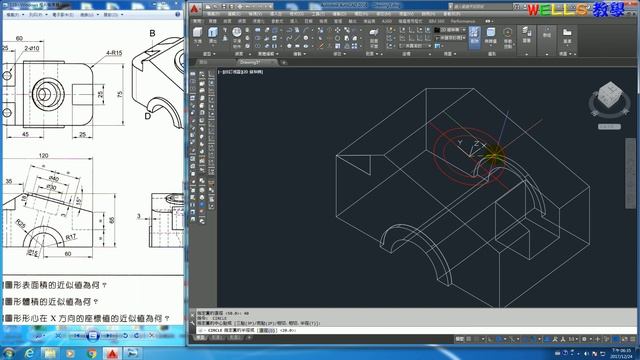Expand the Section panel title dropdown
The height and width of the screenshot is (360, 640).
pos(371,54)
